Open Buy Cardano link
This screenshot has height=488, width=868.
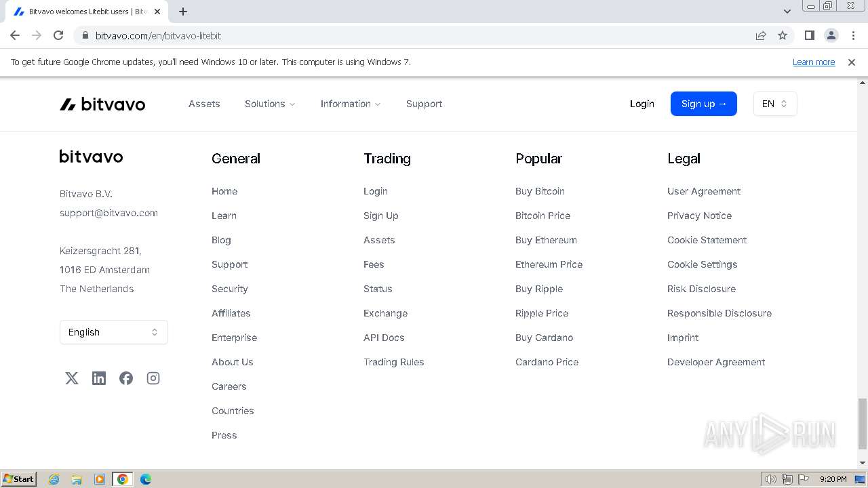pos(545,338)
